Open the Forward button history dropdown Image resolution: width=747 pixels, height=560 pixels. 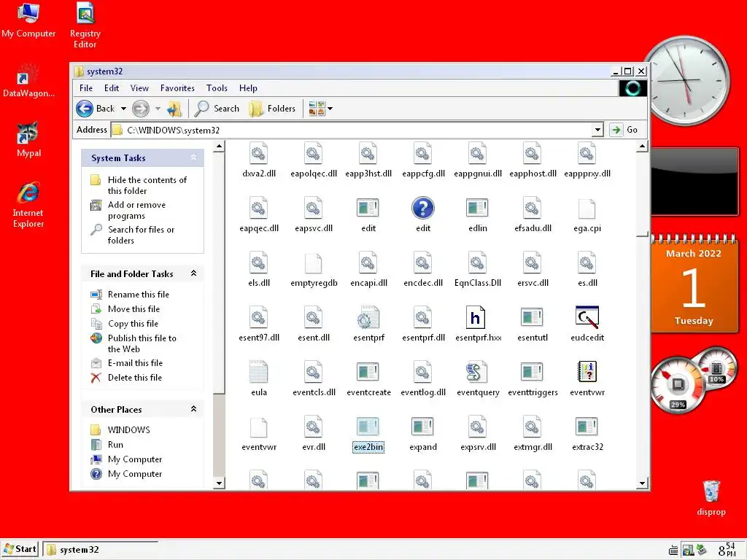[x=158, y=109]
